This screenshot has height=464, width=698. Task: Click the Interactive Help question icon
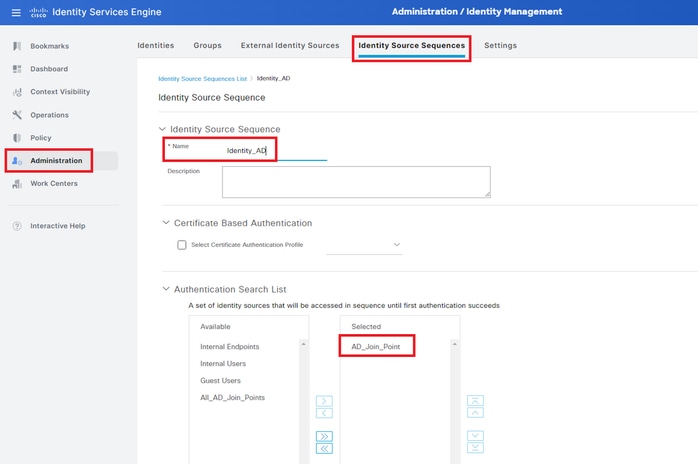17,226
